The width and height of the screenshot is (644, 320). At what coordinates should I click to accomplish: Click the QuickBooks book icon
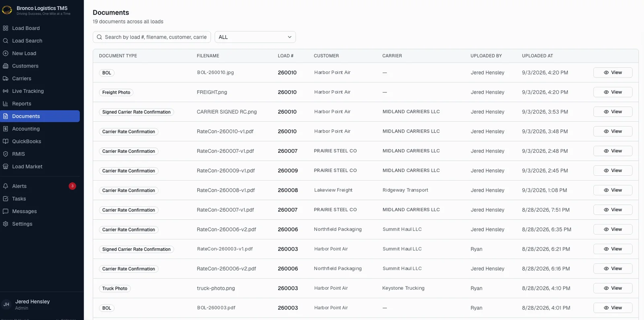pos(6,141)
